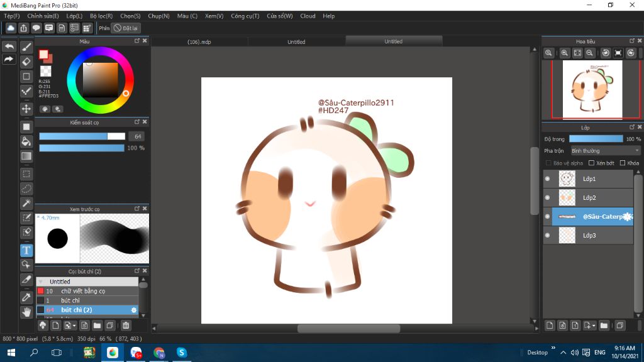Image resolution: width=644 pixels, height=362 pixels.
Task: Select the Bucket fill tool
Action: (26, 141)
